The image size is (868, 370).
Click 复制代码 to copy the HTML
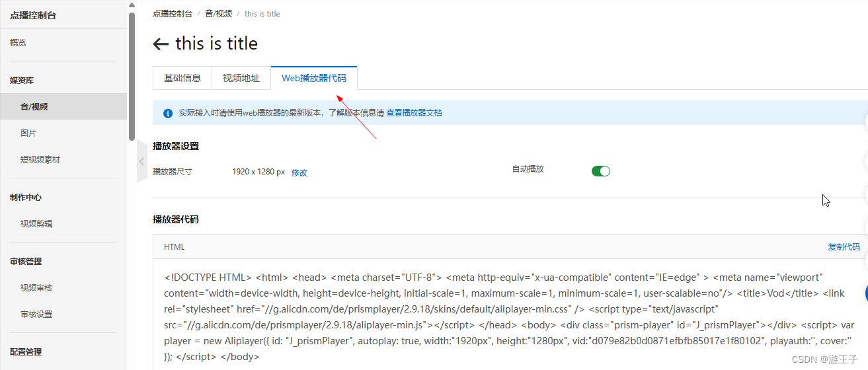(844, 247)
